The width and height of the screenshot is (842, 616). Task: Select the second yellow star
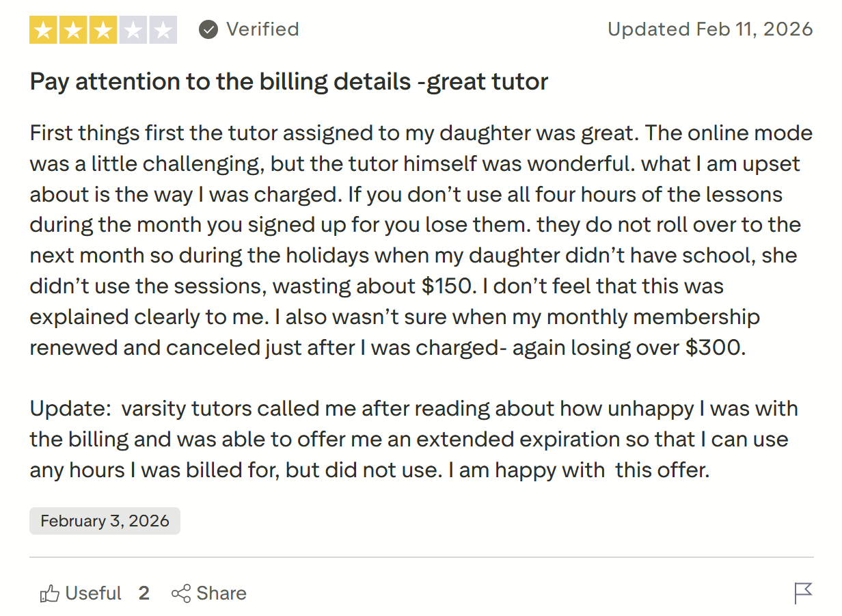click(73, 29)
